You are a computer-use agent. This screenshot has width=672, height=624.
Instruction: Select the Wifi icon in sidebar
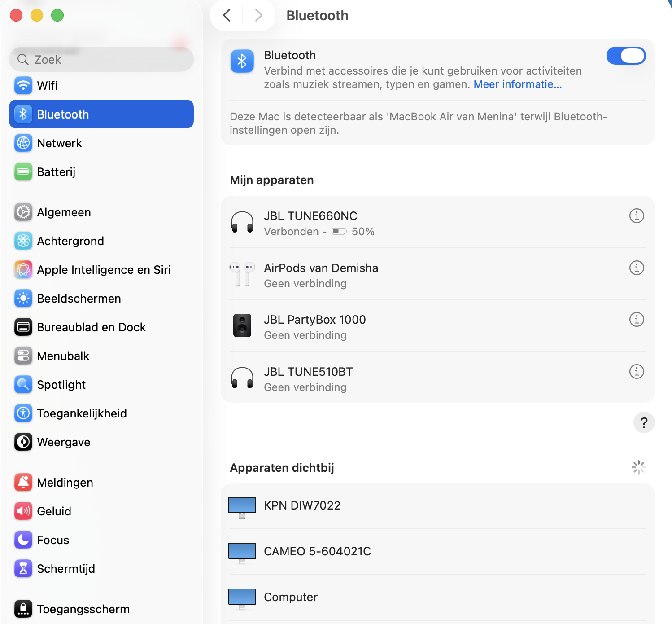tap(23, 85)
